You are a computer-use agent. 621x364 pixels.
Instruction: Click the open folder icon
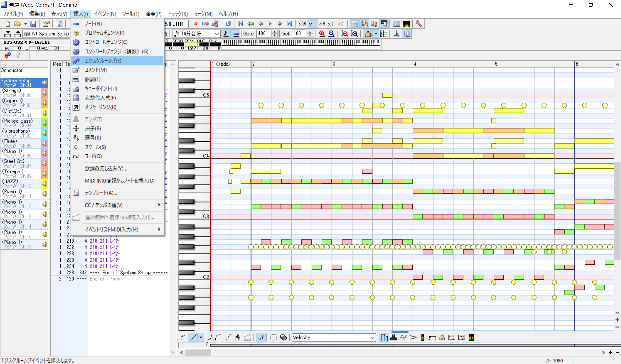pyautogui.click(x=17, y=24)
